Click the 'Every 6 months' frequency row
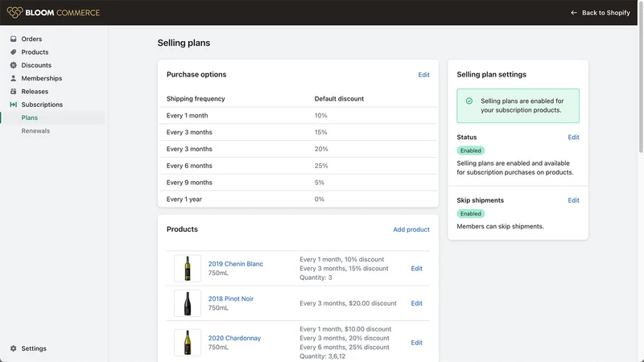 (x=298, y=166)
